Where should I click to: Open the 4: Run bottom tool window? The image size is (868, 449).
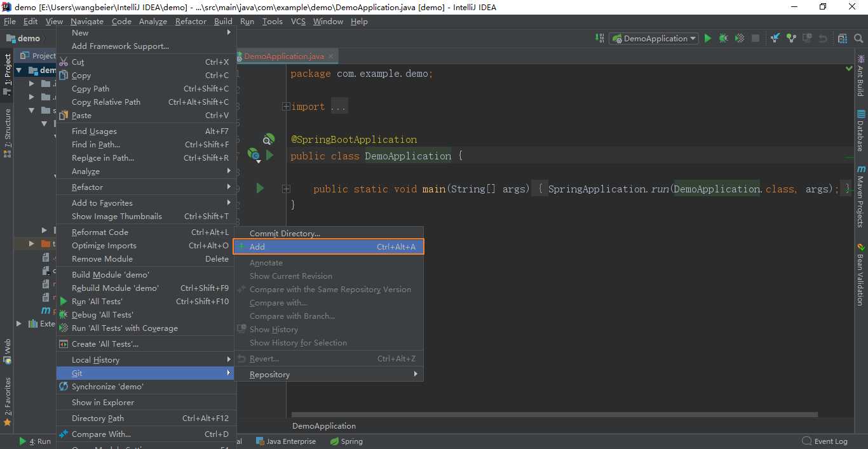(x=35, y=441)
